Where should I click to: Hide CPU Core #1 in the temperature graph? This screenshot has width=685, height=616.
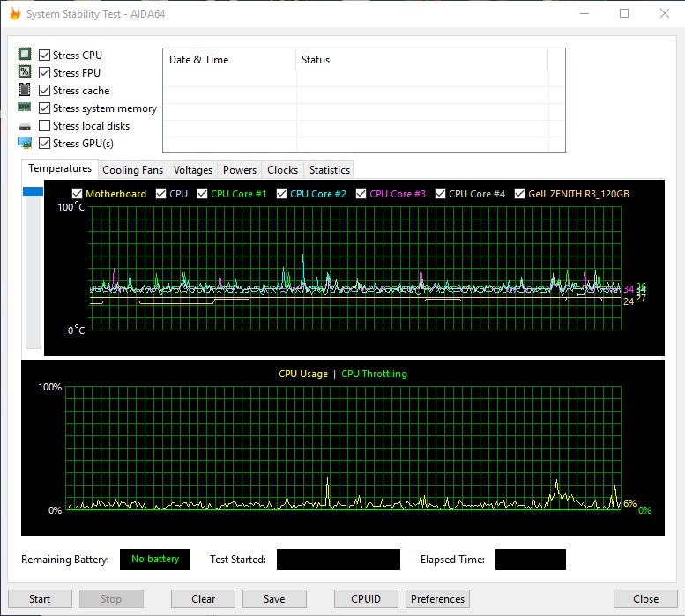coord(202,193)
